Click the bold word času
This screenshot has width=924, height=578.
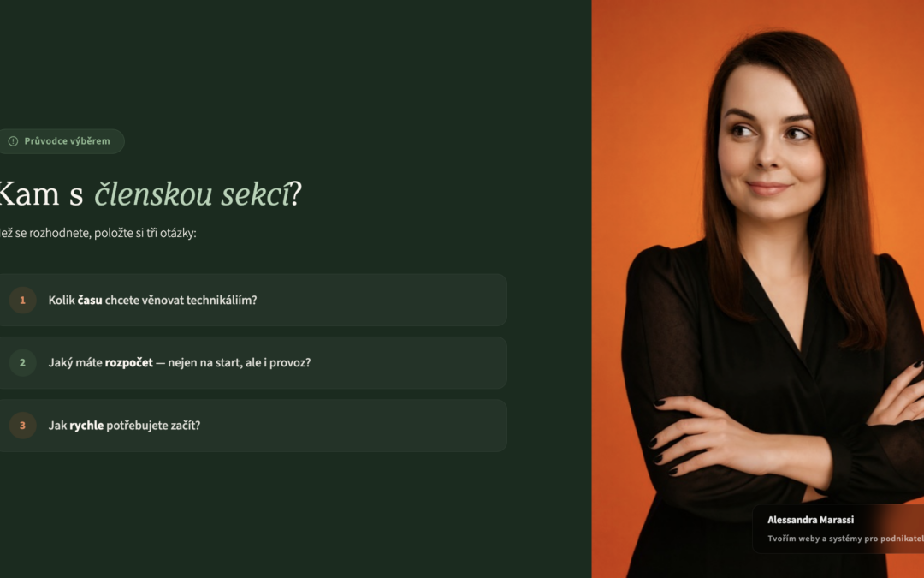90,301
